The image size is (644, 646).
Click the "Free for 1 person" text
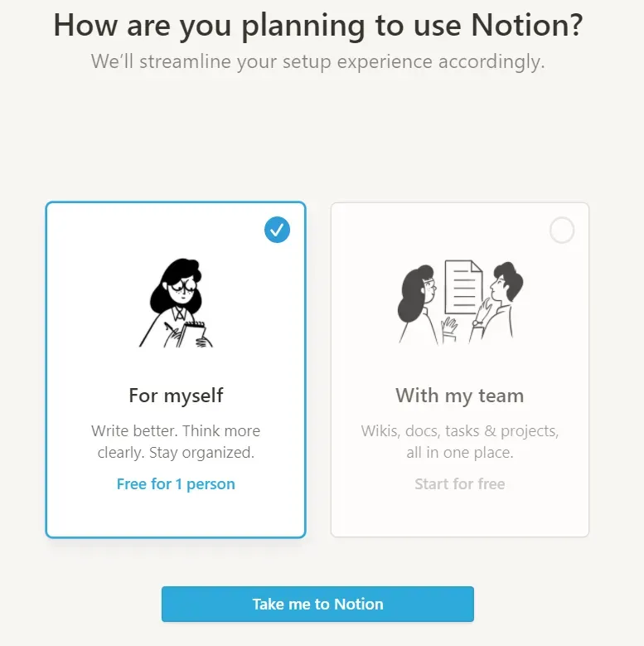[176, 484]
